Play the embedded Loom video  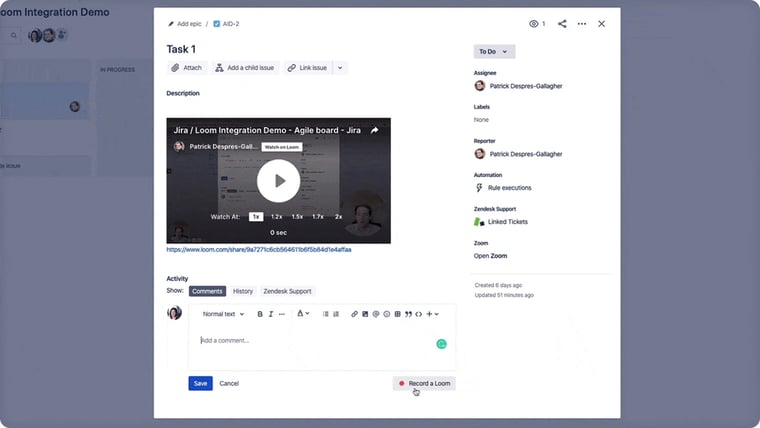(x=278, y=181)
